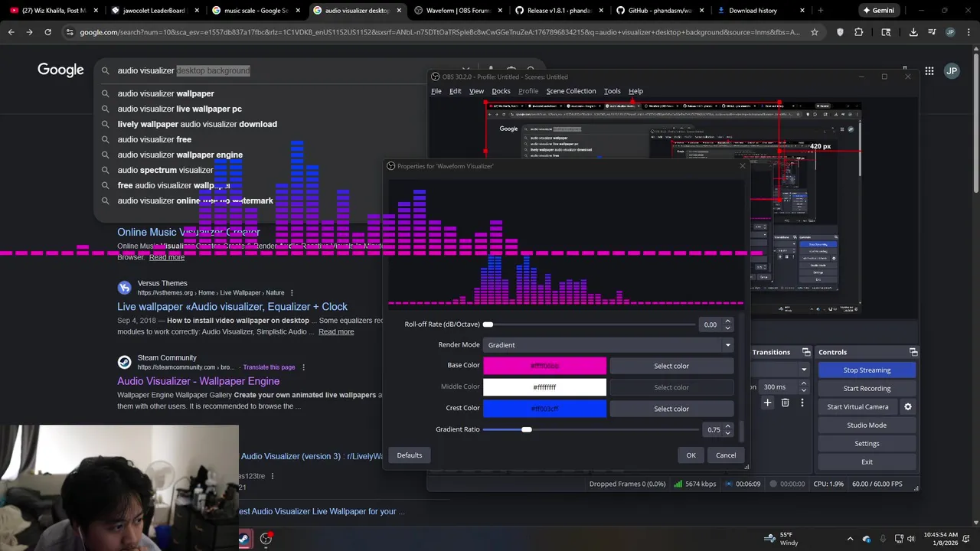This screenshot has height=551, width=980.
Task: Open the OBS Edit menu
Action: (455, 91)
